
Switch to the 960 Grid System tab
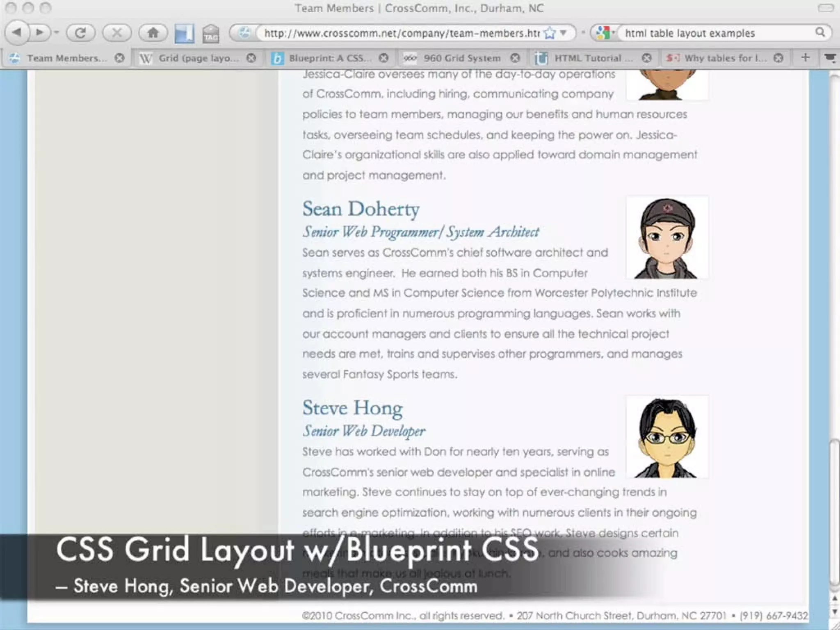click(x=461, y=58)
